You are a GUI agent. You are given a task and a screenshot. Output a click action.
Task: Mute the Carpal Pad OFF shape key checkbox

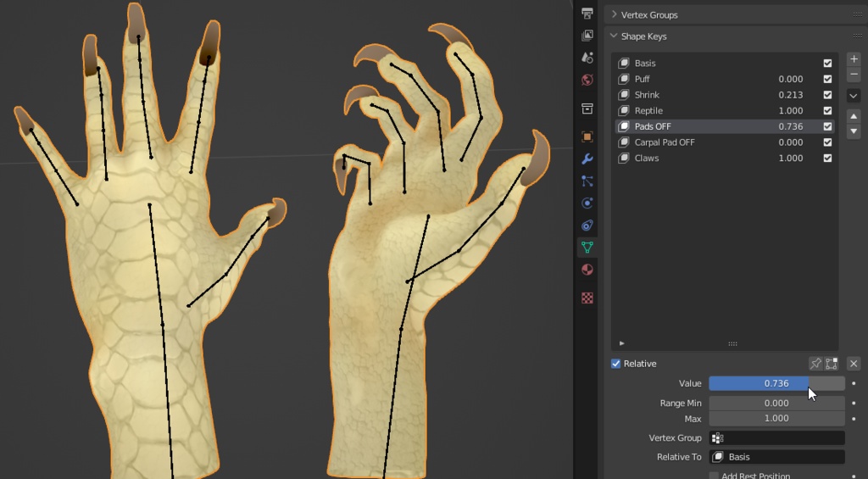(827, 142)
